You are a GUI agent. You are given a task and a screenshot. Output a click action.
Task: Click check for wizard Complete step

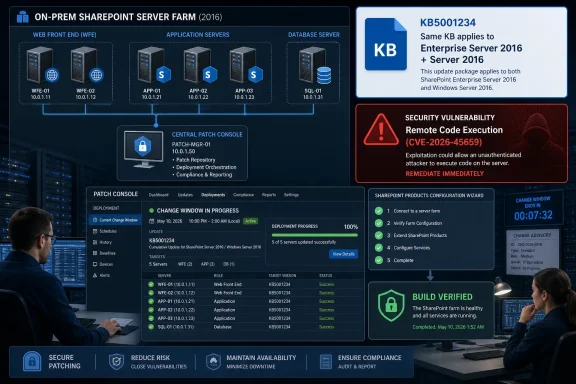tap(379, 260)
